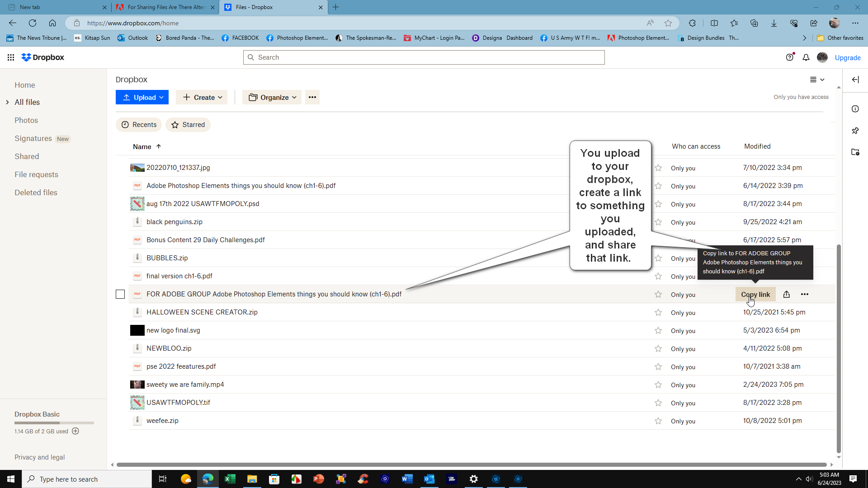
Task: Open the notifications bell
Action: pos(807,57)
